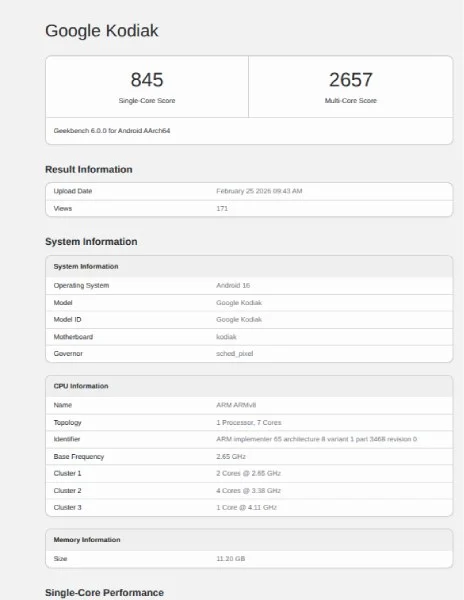The width and height of the screenshot is (464, 600).
Task: Click the Result Information heading
Action: tap(89, 169)
